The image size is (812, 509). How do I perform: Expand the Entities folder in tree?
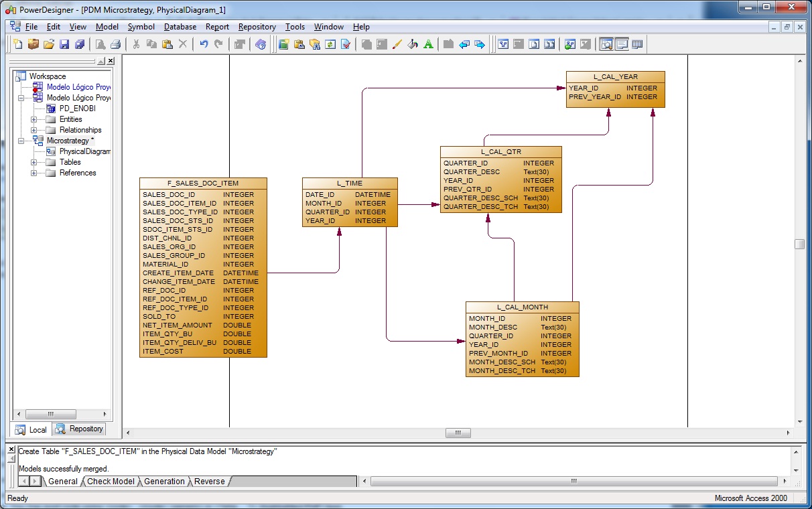coord(33,119)
